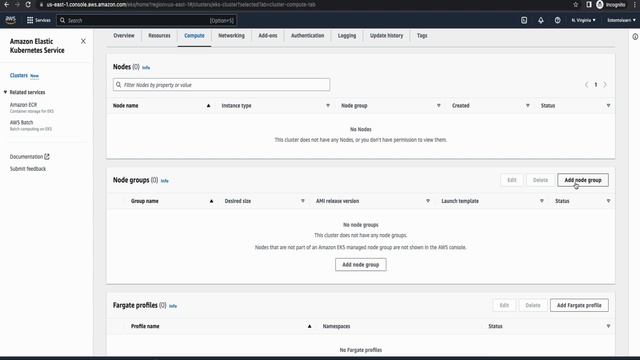Image resolution: width=640 pixels, height=360 pixels.
Task: Sort by Launch template column arrow
Action: pyautogui.click(x=542, y=201)
